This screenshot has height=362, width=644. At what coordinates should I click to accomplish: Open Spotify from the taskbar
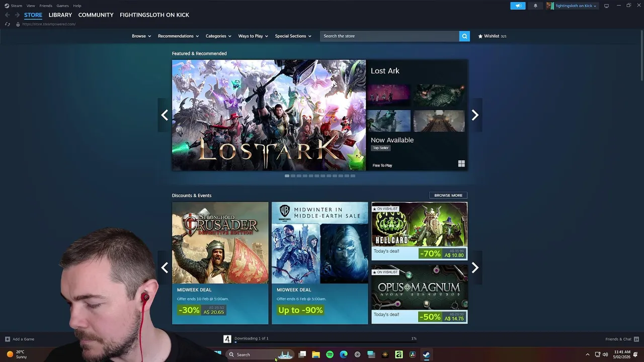tap(330, 354)
